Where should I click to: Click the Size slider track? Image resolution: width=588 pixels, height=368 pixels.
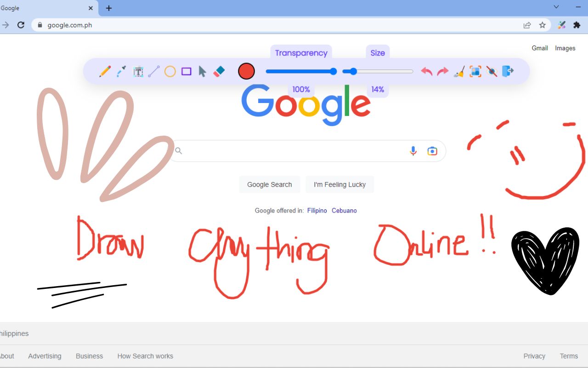click(x=378, y=71)
